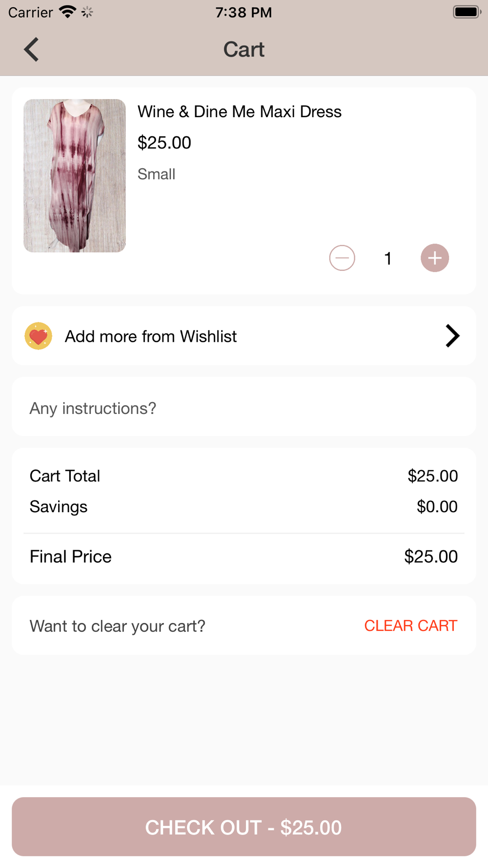Image resolution: width=488 pixels, height=868 pixels.
Task: Tap the Savings row value $0.00
Action: (x=437, y=507)
